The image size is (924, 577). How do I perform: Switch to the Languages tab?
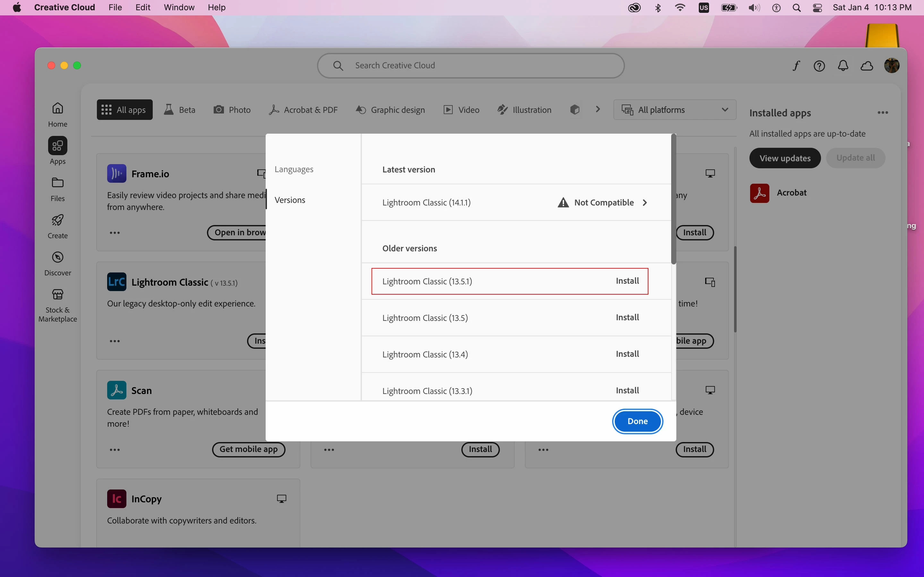coord(294,169)
